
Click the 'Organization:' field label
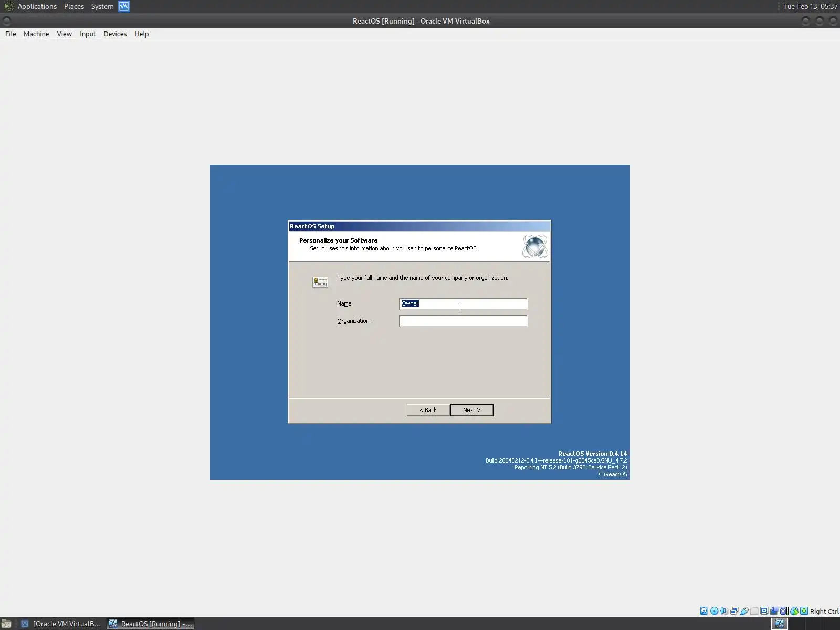pos(353,321)
